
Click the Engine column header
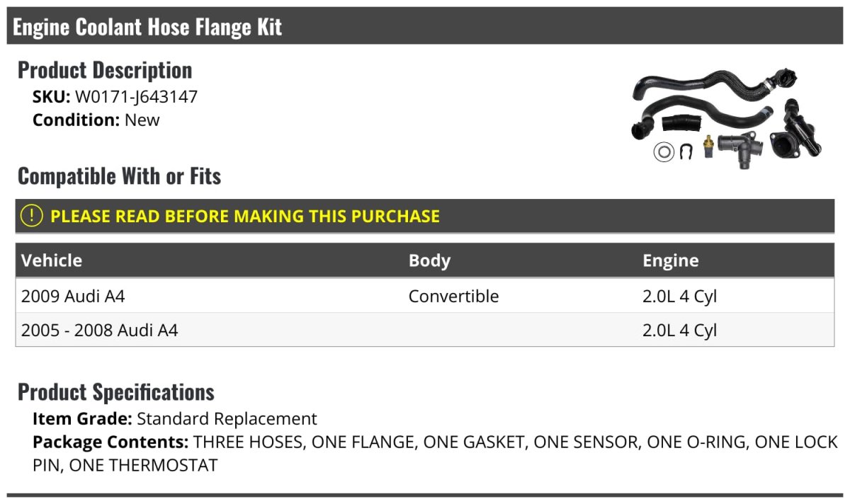(670, 260)
